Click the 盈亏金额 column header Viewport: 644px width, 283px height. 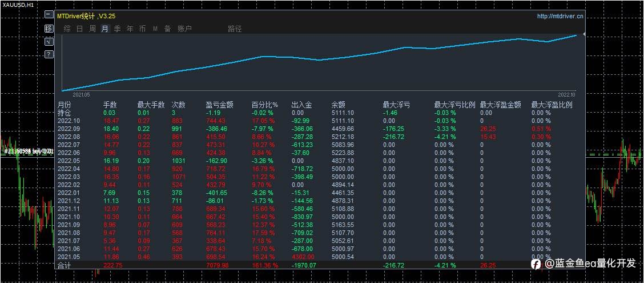219,105
